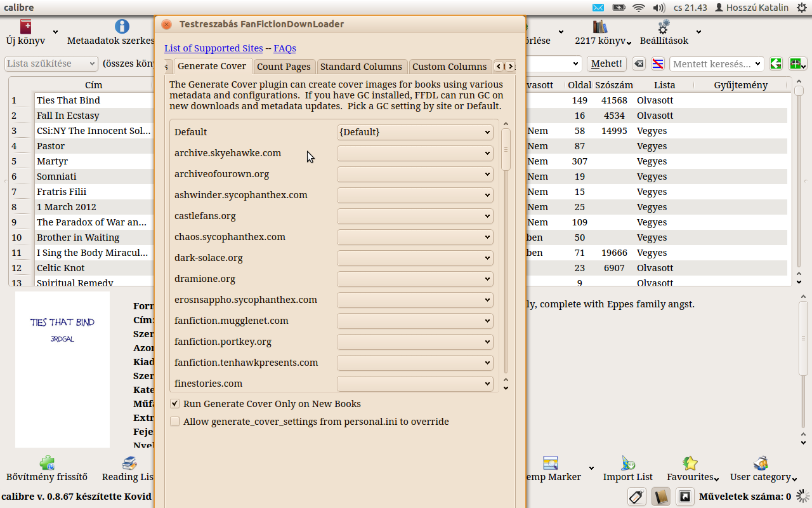This screenshot has width=812, height=508.
Task: Click the User category icon
Action: tap(761, 463)
